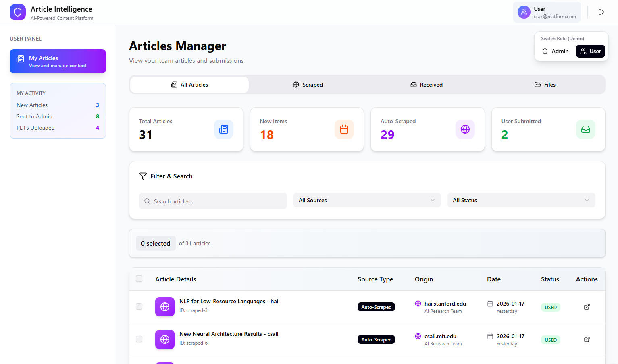Click the NLP for Low-Resource Languages title
The width and height of the screenshot is (618, 364).
coord(229,301)
